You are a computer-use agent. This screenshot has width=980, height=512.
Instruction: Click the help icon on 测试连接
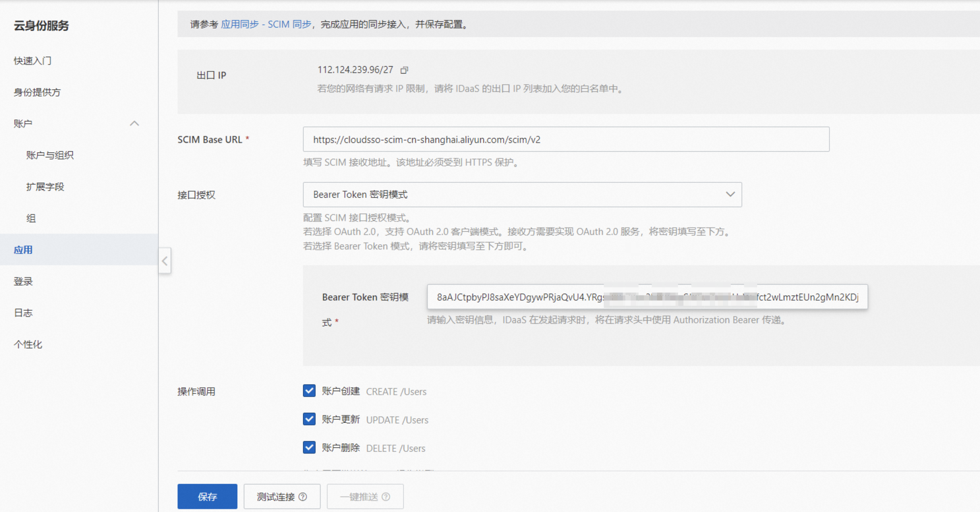coord(303,497)
